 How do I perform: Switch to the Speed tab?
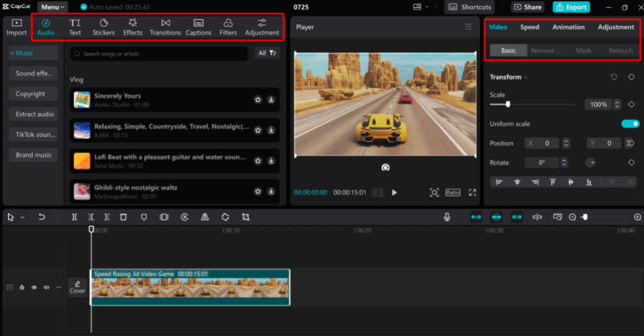[x=530, y=27]
